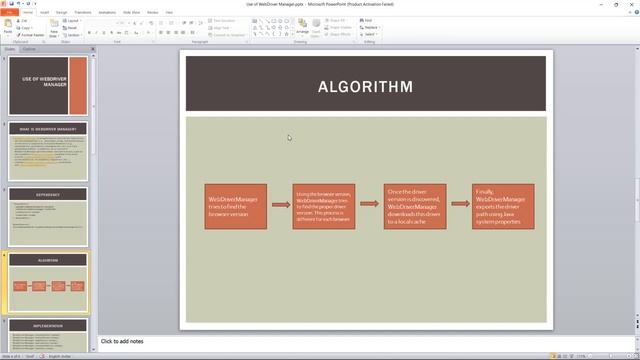The image size is (640, 360).
Task: Click Redo in Quick Access Toolbar
Action: (28, 4)
